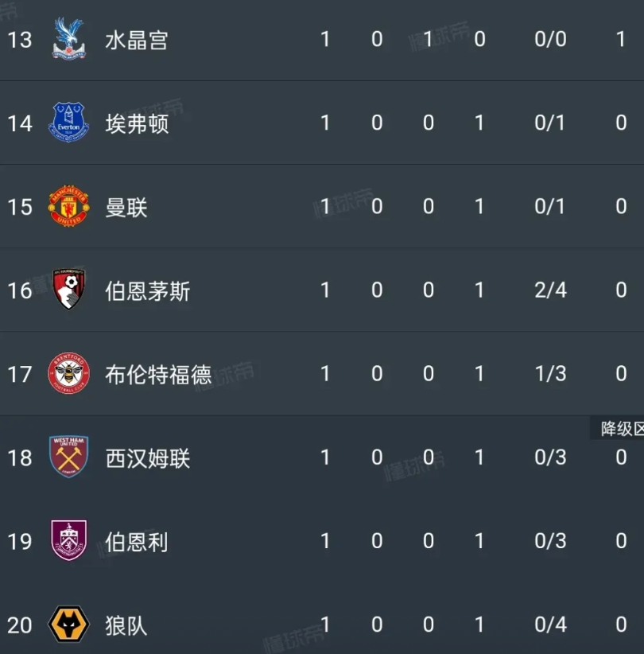644x654 pixels.
Task: Open the Wolves wolf-head logo
Action: (x=68, y=625)
